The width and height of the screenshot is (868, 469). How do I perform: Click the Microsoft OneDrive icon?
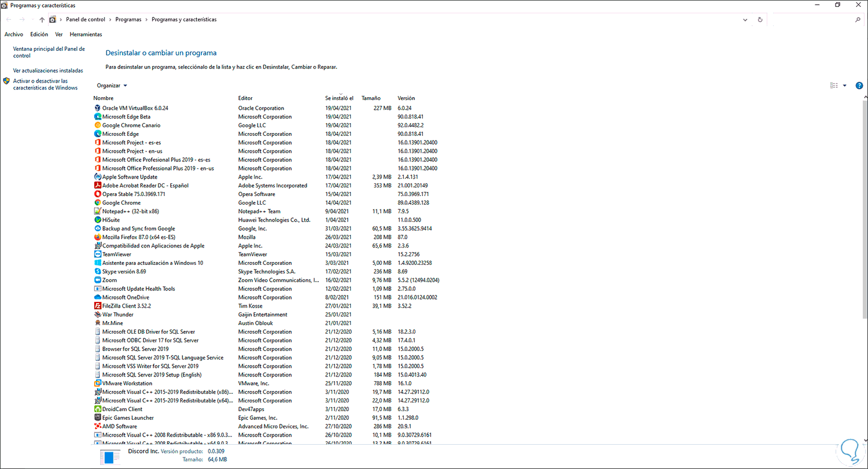97,297
